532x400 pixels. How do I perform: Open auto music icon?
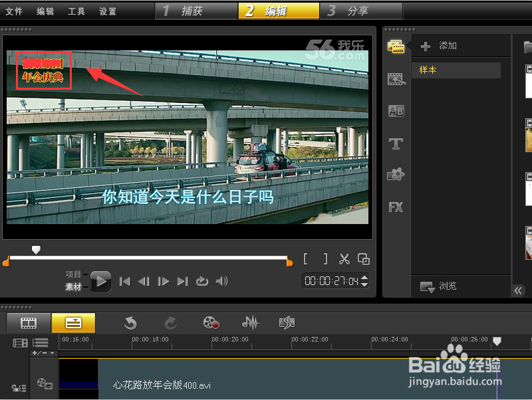pyautogui.click(x=287, y=323)
